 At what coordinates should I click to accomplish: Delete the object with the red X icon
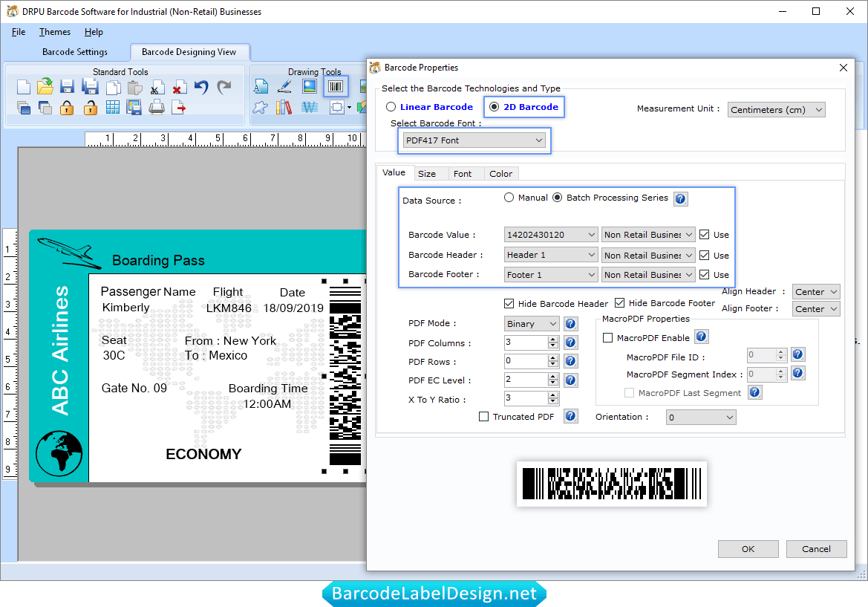click(179, 88)
